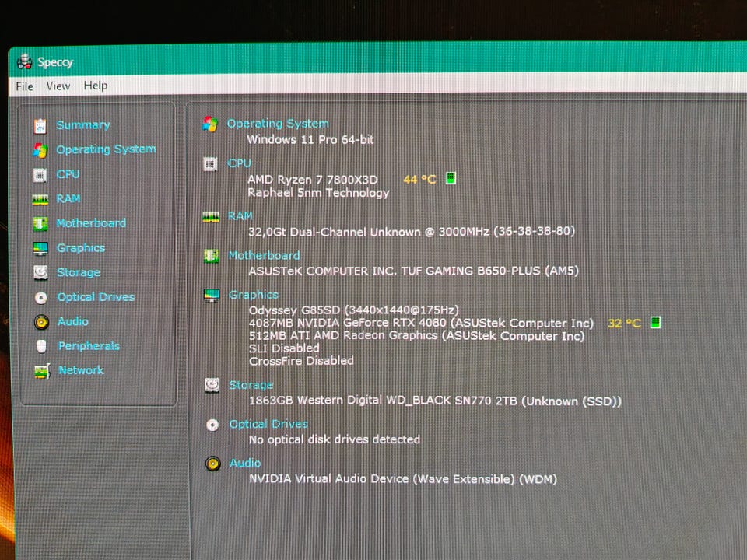Click Operating System icon in sidebar
The image size is (747, 560).
pos(40,150)
